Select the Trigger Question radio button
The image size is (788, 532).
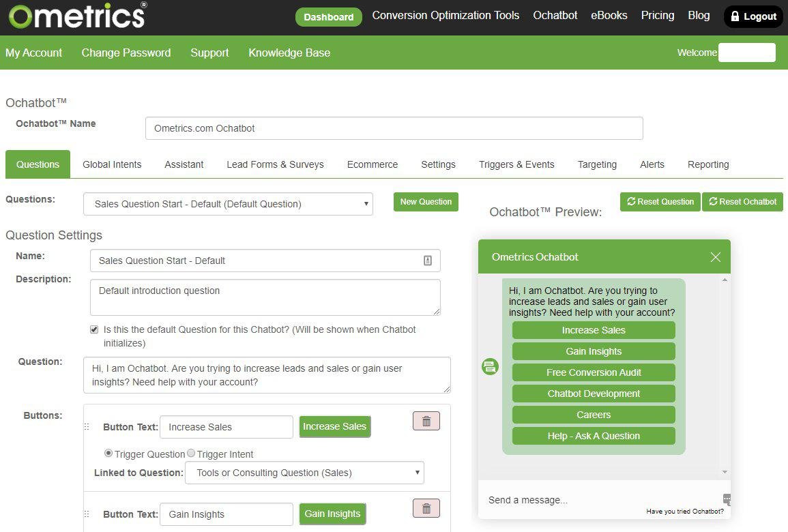[x=108, y=453]
